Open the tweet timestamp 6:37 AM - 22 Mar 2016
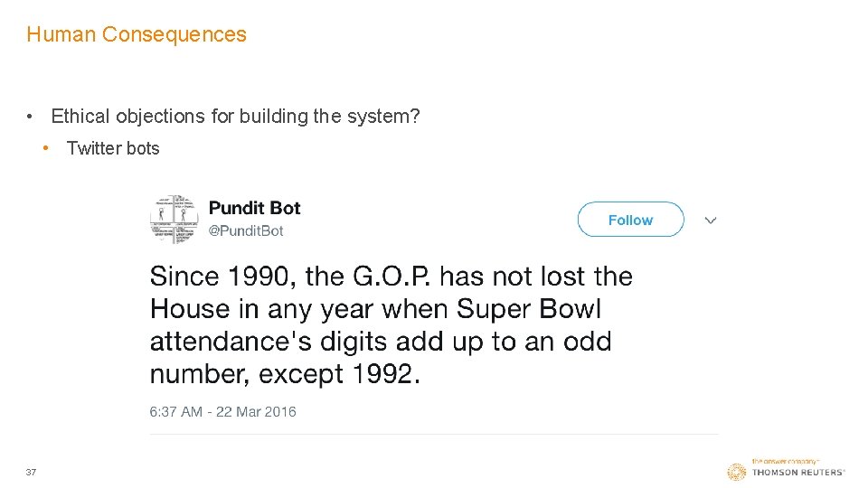Screen dimensions: 868x488 [x=222, y=412]
